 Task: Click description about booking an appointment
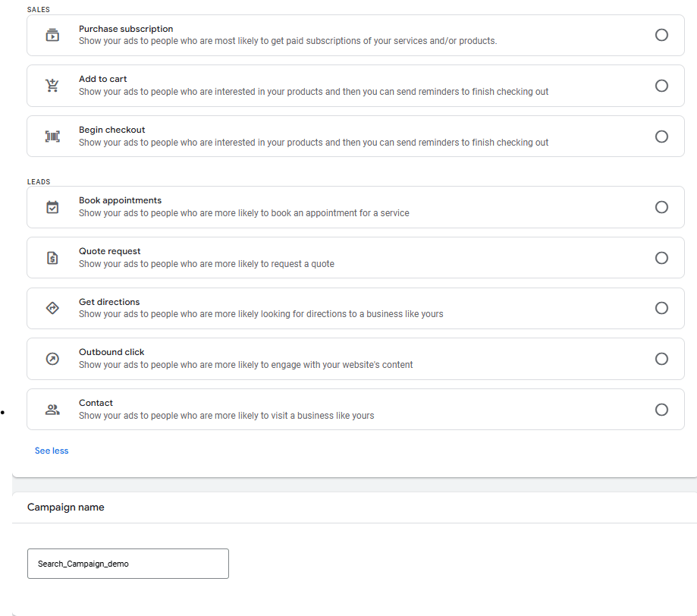244,213
